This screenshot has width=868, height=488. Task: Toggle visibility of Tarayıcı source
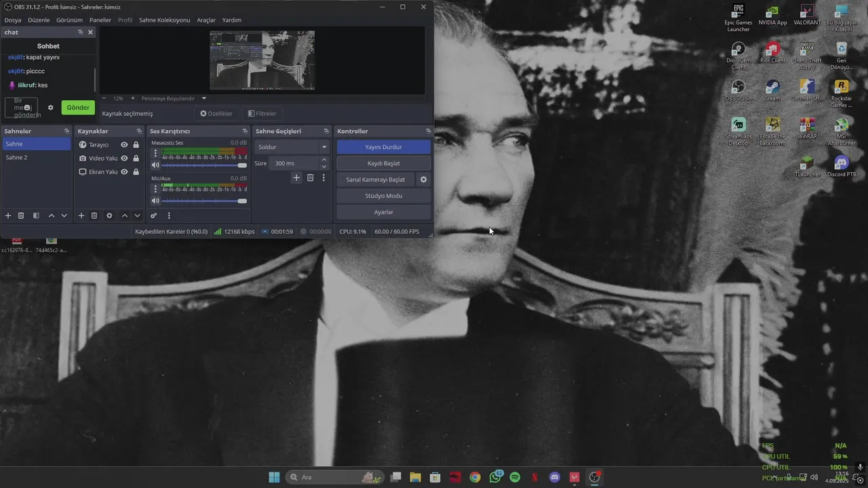[x=124, y=144]
